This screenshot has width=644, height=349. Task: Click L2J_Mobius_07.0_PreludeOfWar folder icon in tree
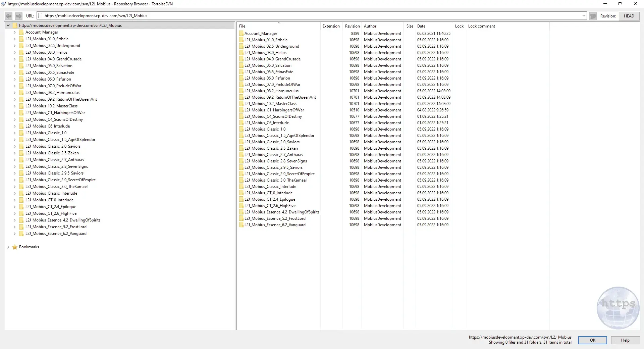pyautogui.click(x=21, y=86)
